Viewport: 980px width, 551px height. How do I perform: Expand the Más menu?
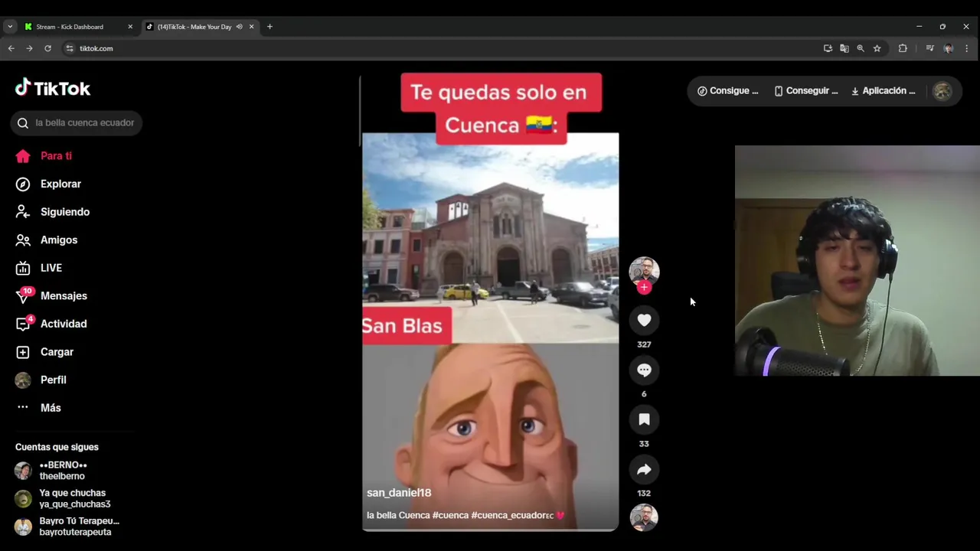[51, 408]
